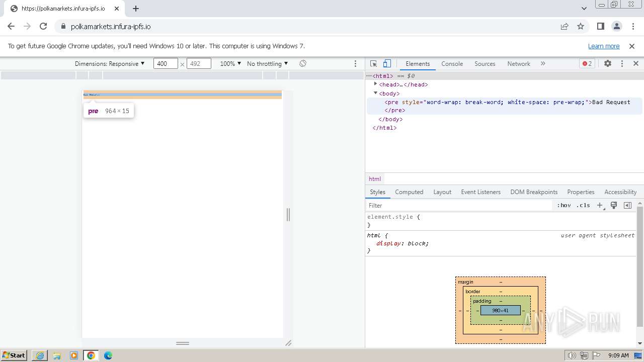This screenshot has height=362, width=644.
Task: Open the browser tabs search dropdown
Action: tap(584, 9)
